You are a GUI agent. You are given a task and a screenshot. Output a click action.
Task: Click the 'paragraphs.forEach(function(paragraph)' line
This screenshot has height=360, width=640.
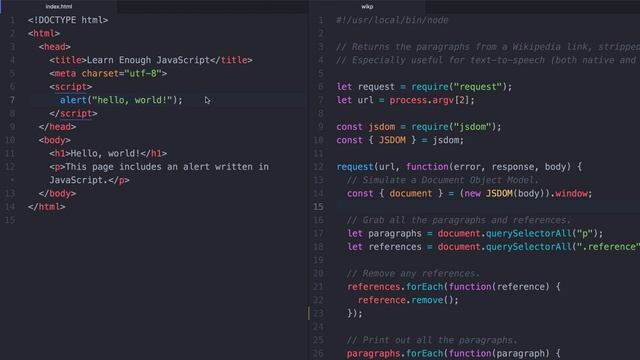point(453,353)
